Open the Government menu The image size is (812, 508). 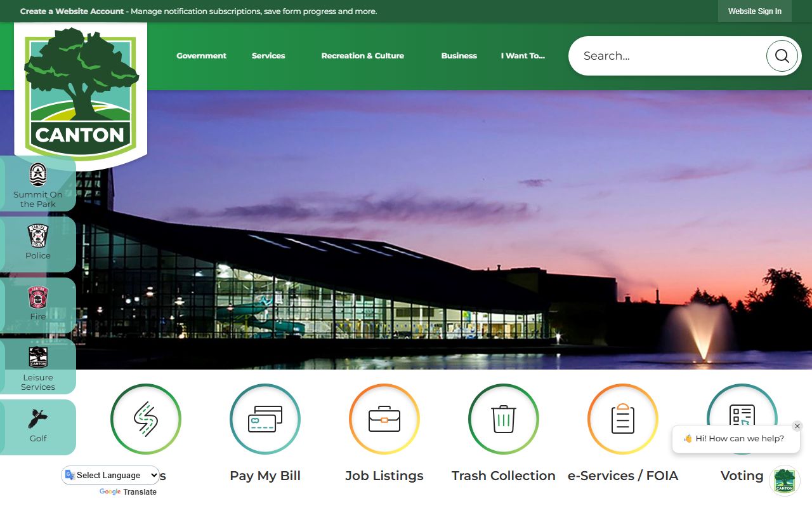tap(201, 56)
